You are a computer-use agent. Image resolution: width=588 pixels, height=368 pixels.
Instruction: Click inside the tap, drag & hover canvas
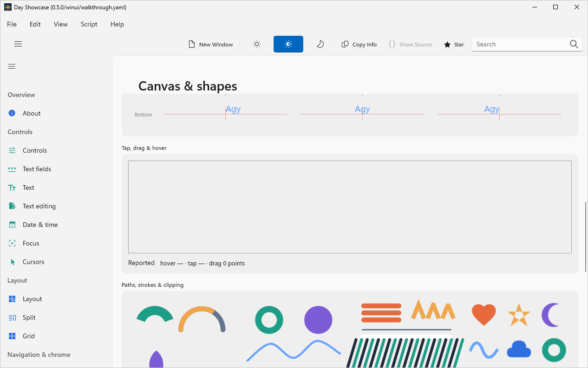tap(350, 207)
